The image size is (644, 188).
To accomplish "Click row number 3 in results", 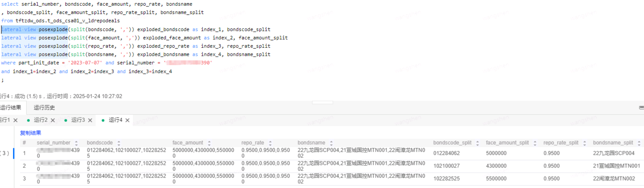I will tap(24, 179).
